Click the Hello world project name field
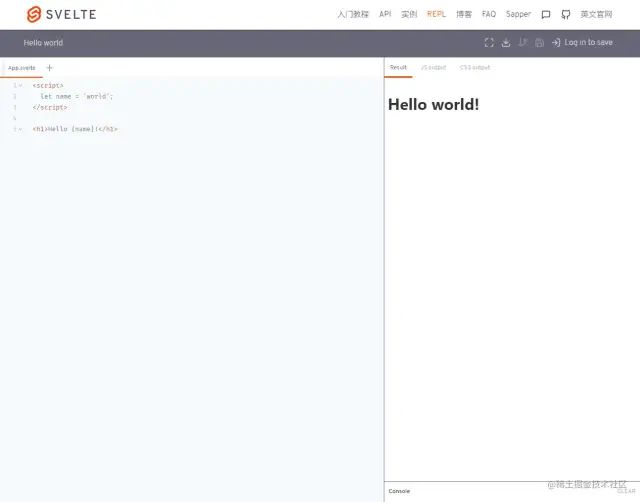 click(43, 43)
